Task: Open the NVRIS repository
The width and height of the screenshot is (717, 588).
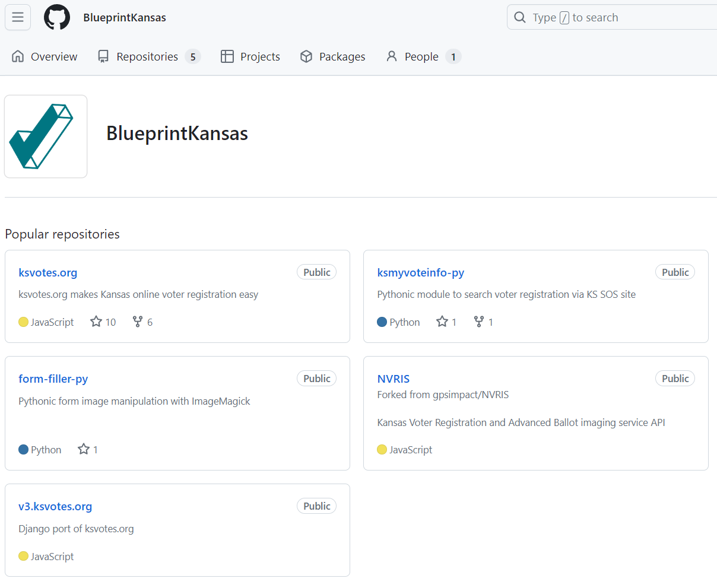Action: [x=394, y=379]
